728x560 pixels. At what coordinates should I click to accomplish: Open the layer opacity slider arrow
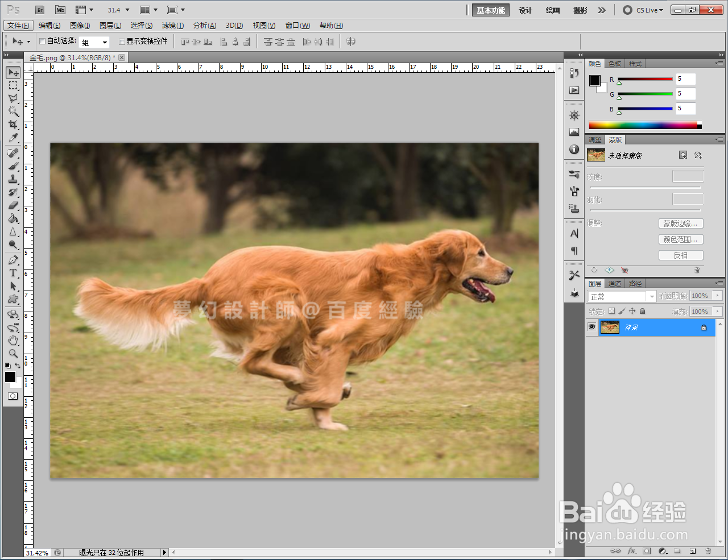(x=718, y=296)
